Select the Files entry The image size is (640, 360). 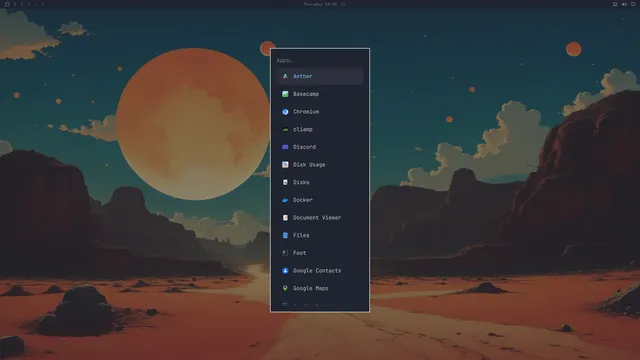coord(320,235)
